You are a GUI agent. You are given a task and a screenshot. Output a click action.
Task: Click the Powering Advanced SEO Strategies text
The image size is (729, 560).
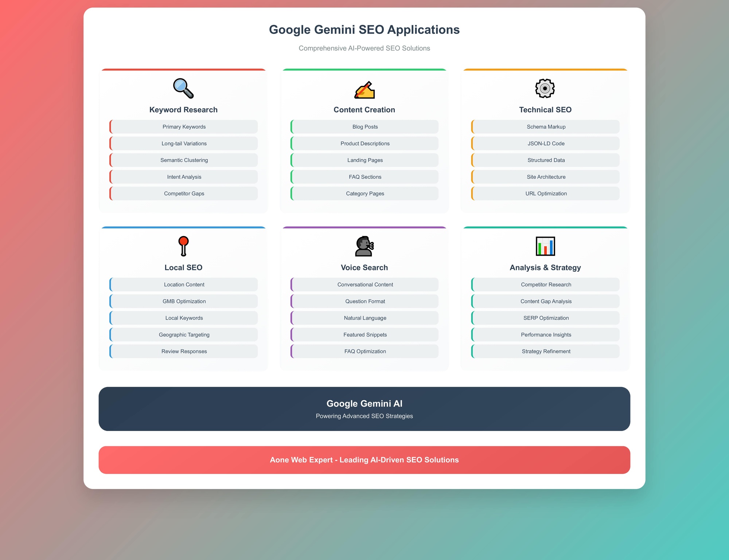[364, 416]
